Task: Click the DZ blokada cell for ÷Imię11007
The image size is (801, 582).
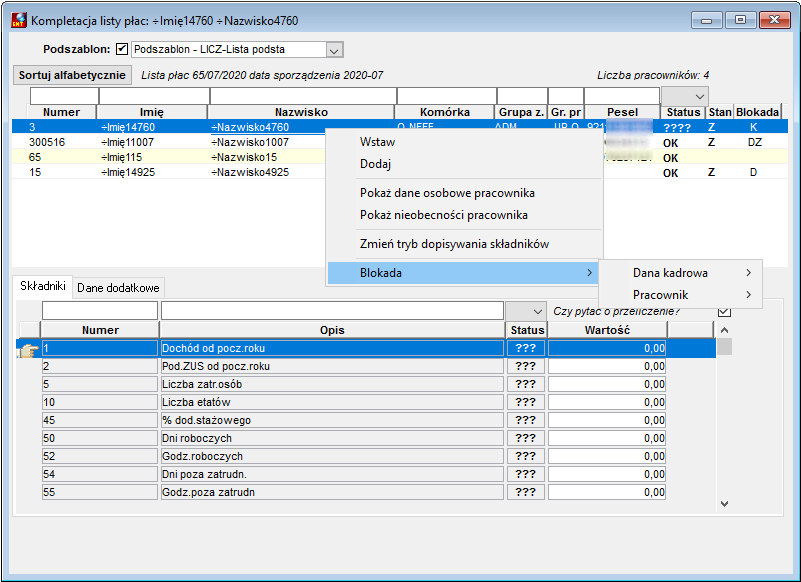Action: (755, 142)
